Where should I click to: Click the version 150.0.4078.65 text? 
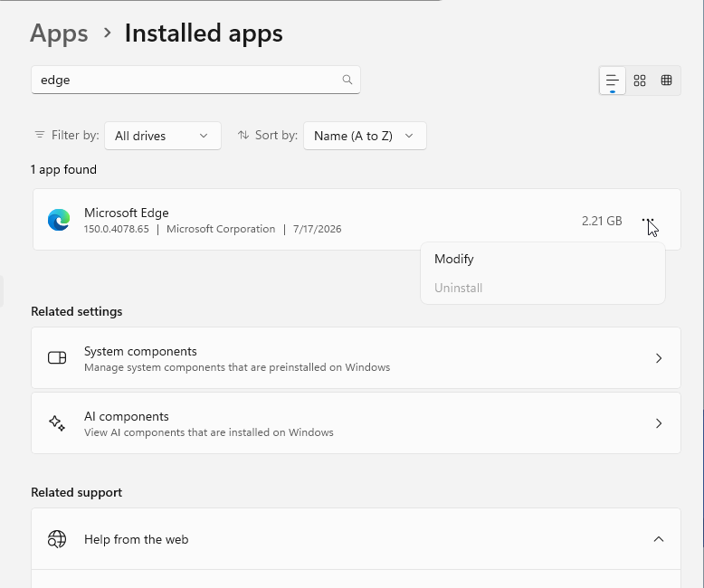point(117,229)
